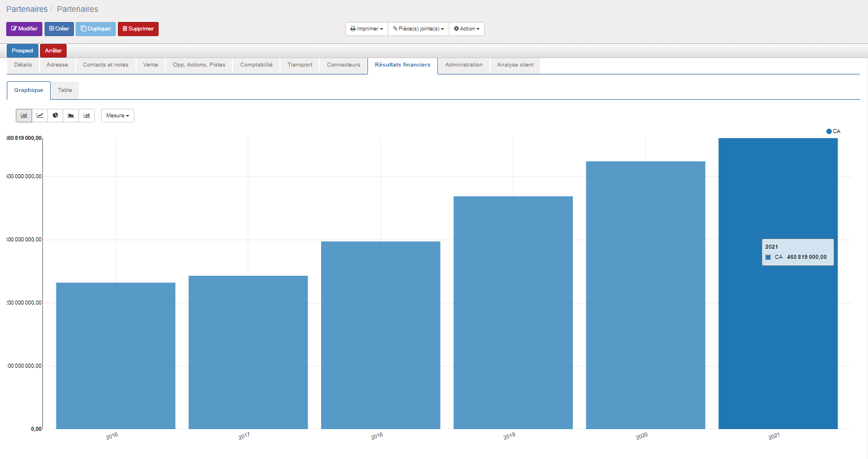This screenshot has height=459, width=868.
Task: Click the Dupliquer button
Action: point(96,29)
